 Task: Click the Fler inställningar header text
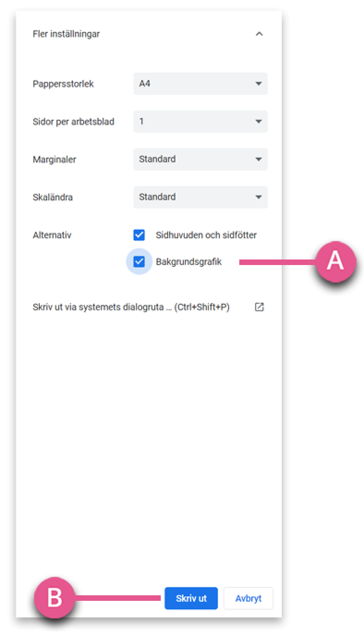click(66, 34)
